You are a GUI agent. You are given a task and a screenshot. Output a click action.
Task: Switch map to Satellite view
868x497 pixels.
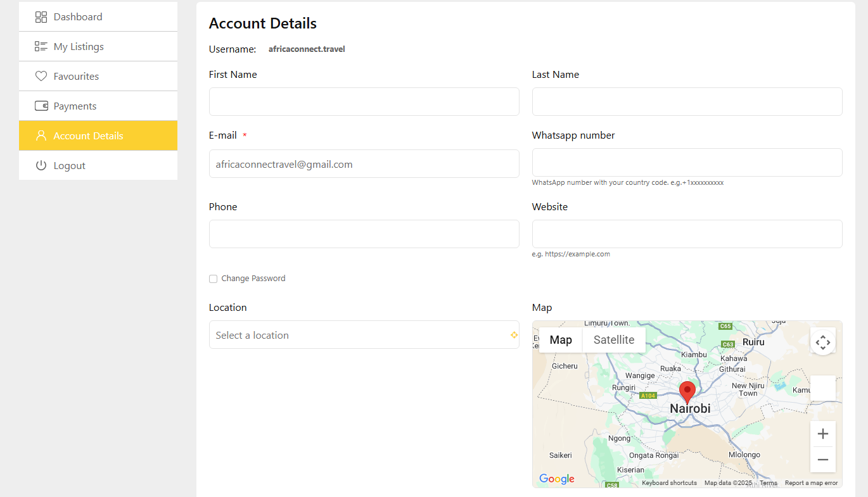tap(613, 340)
